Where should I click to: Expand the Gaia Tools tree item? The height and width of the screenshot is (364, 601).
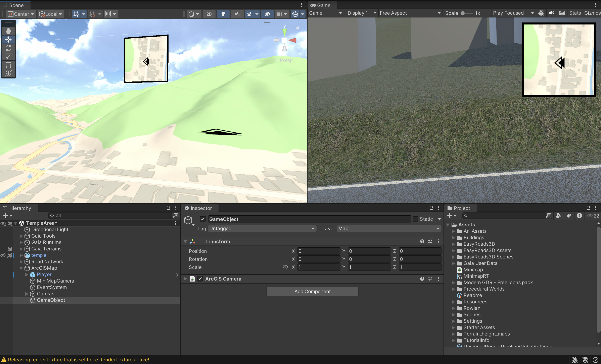tap(21, 236)
